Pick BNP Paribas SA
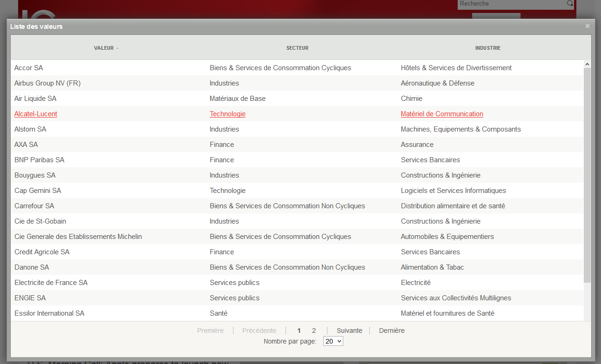Screen dimensions: 601x364 coord(40,160)
